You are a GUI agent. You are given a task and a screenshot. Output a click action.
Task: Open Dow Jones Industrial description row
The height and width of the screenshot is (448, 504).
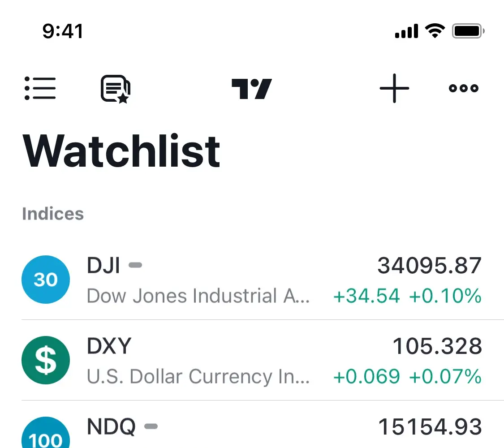click(198, 296)
